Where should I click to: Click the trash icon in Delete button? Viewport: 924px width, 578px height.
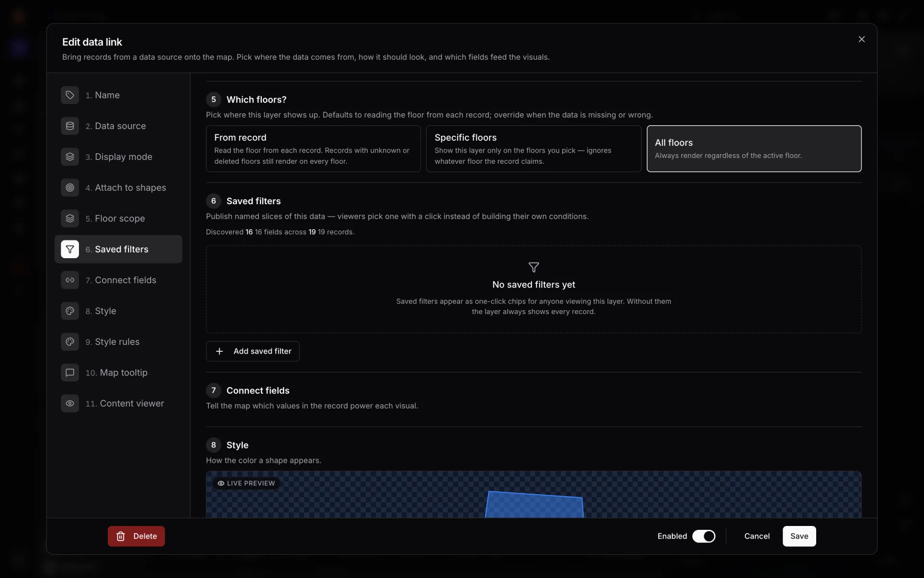pyautogui.click(x=121, y=536)
